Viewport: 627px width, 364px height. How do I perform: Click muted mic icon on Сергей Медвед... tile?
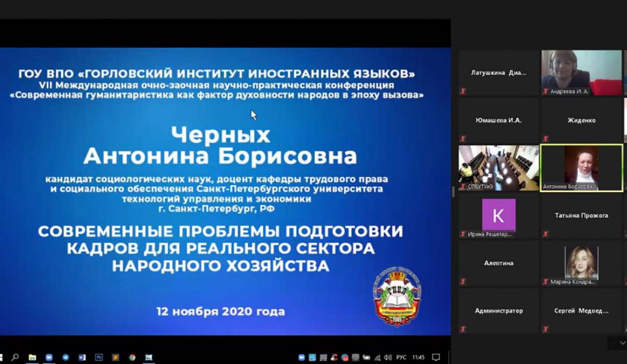(546, 329)
